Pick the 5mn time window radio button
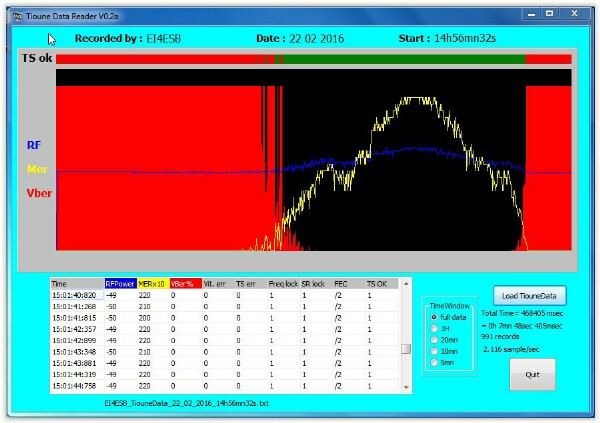 (x=433, y=361)
